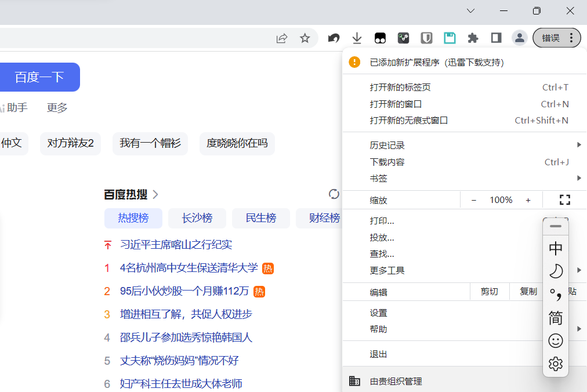
Task: Click the 我有一个帽衫 suggestion chip
Action: pos(150,143)
